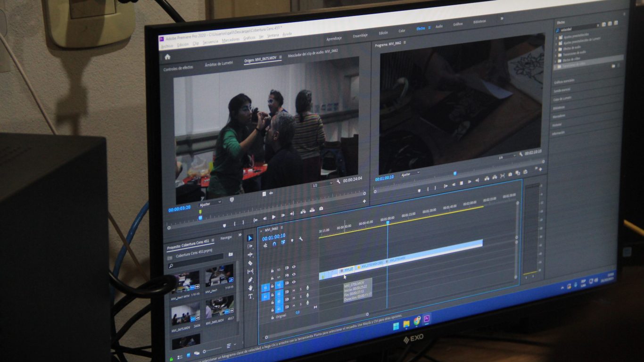Toggle lock on track V1
The image size is (644, 362).
[x=272, y=286]
